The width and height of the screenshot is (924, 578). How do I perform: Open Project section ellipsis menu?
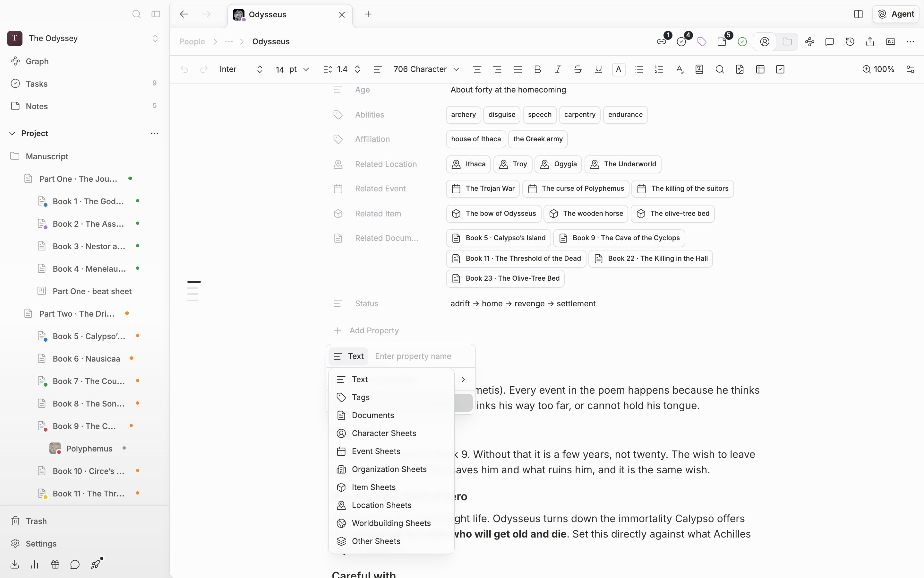(x=155, y=133)
